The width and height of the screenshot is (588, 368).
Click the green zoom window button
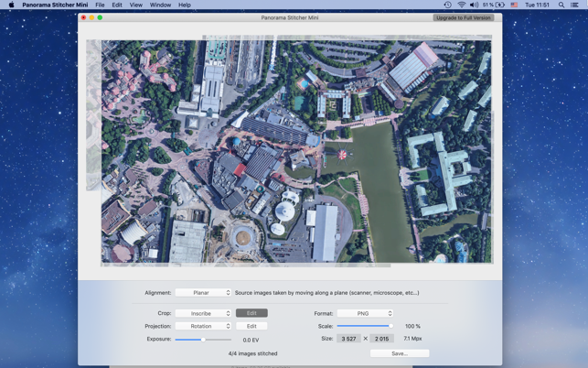coord(100,17)
